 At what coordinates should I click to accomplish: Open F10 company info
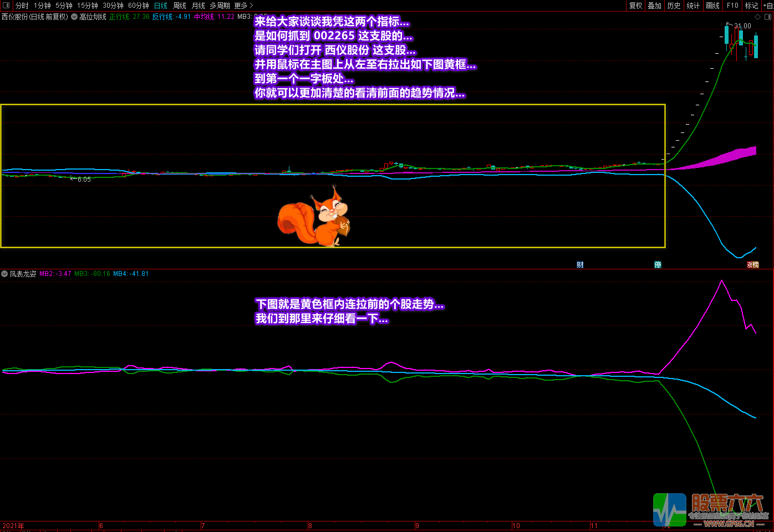732,6
